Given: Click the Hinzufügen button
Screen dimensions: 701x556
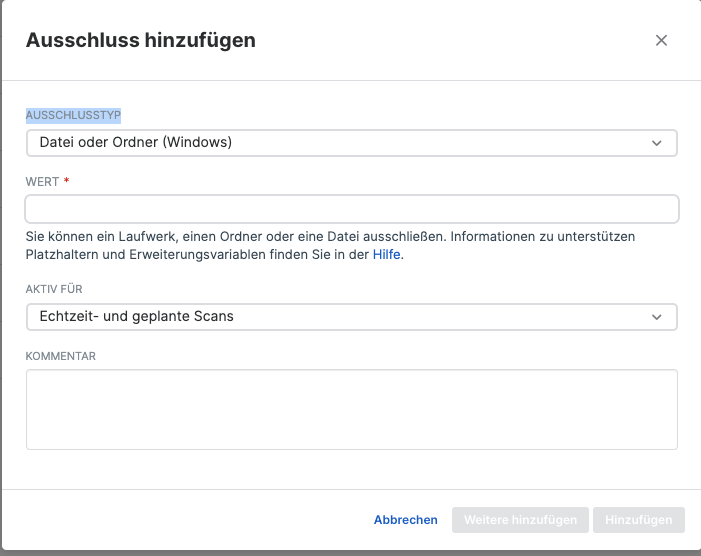Looking at the screenshot, I should [638, 520].
